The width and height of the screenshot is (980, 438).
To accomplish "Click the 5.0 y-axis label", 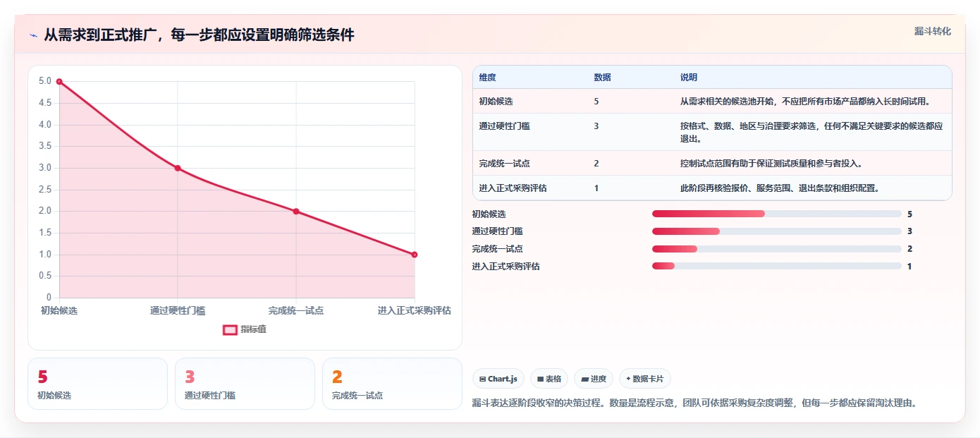I will (x=45, y=82).
